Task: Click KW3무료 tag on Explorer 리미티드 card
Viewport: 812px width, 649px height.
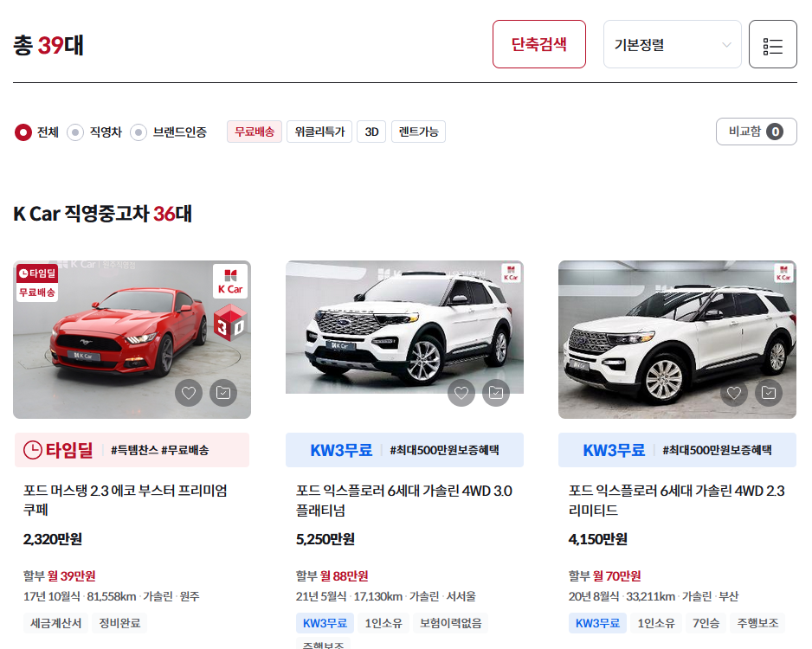Action: coord(597,623)
